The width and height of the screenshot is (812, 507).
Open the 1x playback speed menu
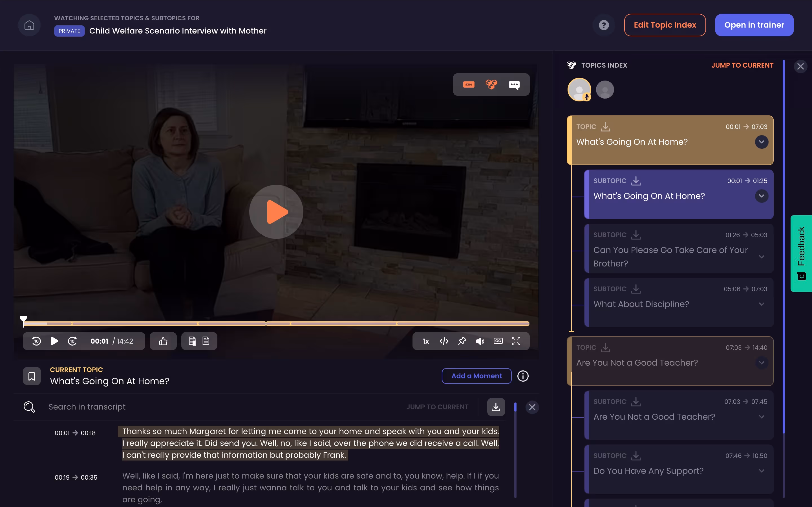pos(426,341)
